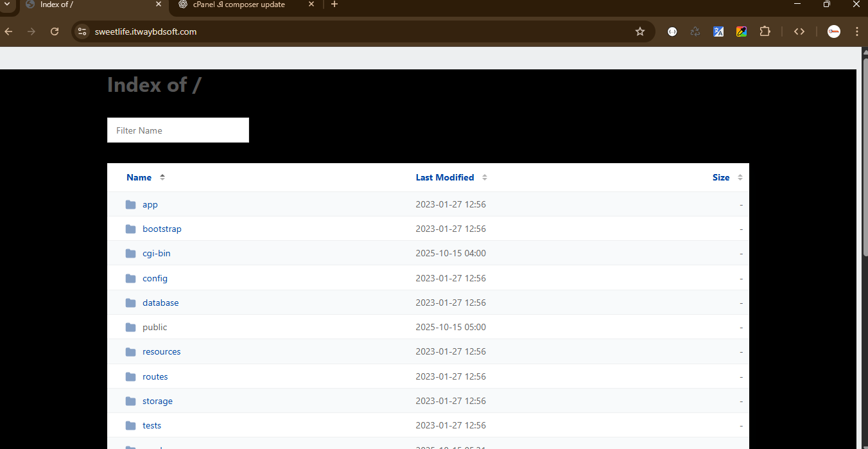
Task: Bookmark this page with the star icon
Action: (639, 31)
